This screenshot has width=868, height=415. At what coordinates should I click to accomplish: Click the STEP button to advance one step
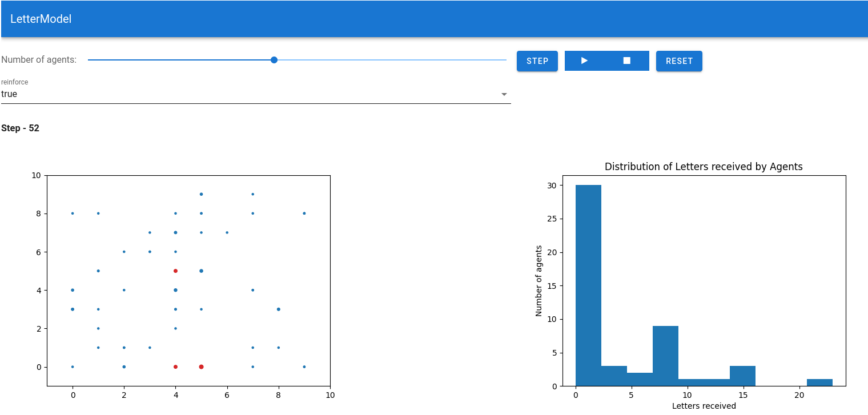[537, 61]
